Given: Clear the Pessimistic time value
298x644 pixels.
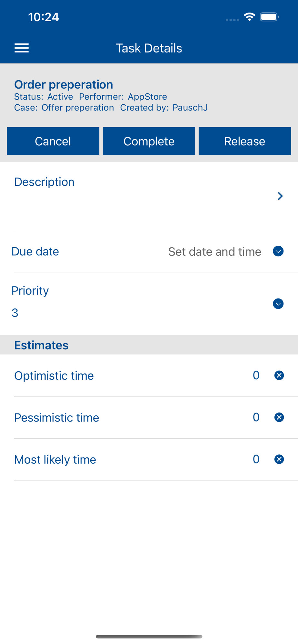Looking at the screenshot, I should pos(279,417).
